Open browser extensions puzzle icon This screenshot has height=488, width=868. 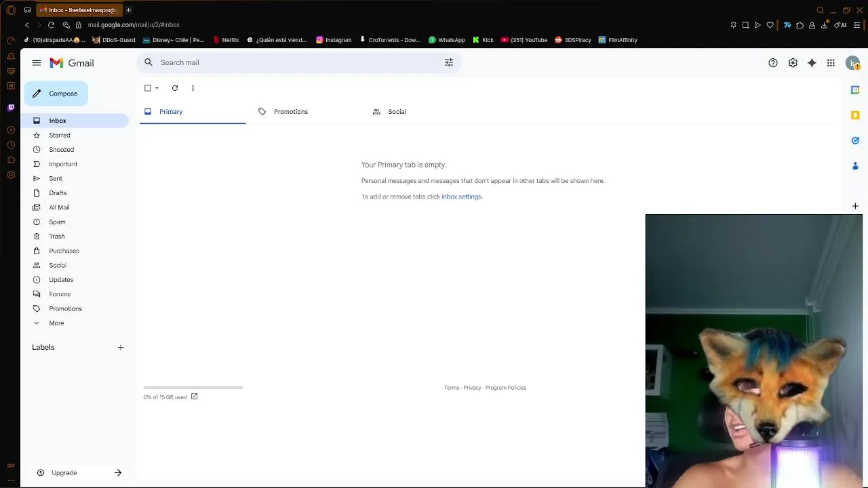[800, 25]
